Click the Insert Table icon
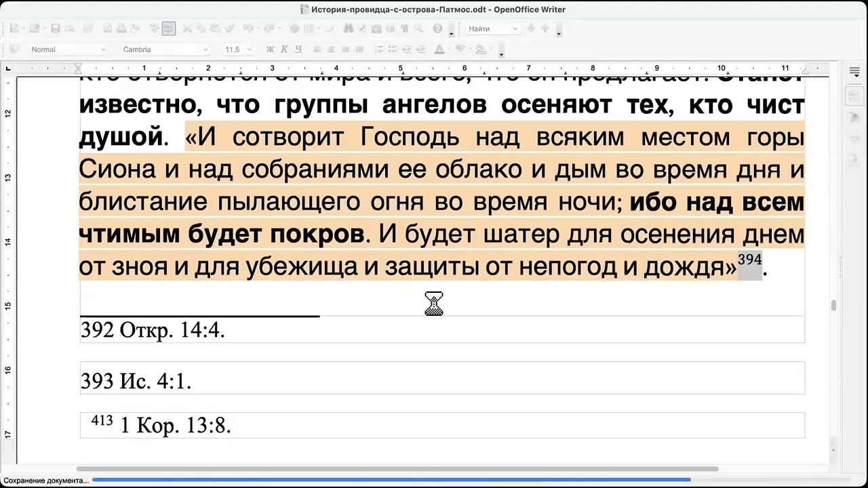The image size is (868, 488). (309, 28)
